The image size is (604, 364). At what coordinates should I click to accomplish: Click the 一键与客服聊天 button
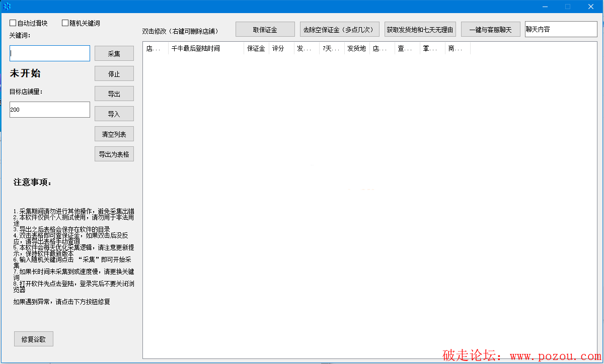pyautogui.click(x=490, y=30)
